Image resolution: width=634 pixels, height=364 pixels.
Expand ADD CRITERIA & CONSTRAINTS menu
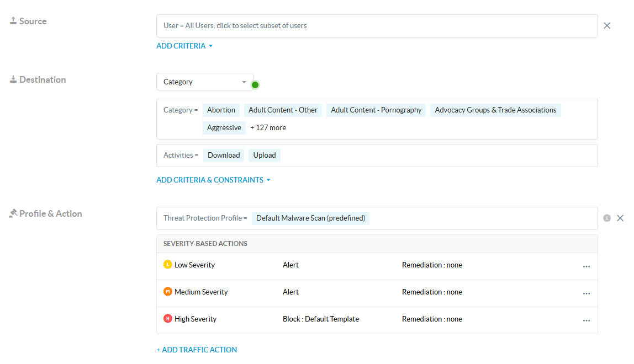(x=213, y=180)
